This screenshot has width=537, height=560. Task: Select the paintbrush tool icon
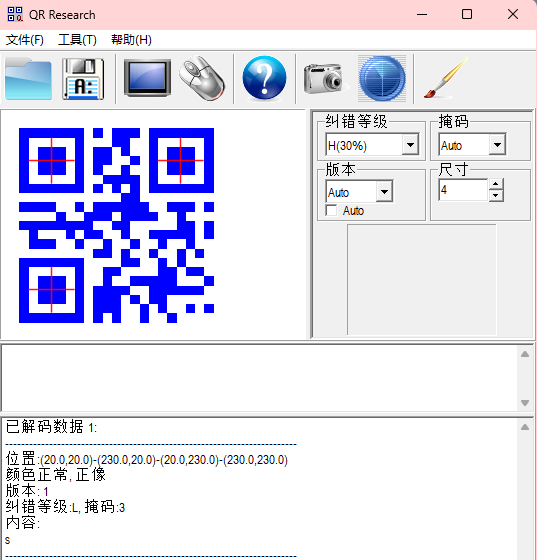tap(446, 78)
